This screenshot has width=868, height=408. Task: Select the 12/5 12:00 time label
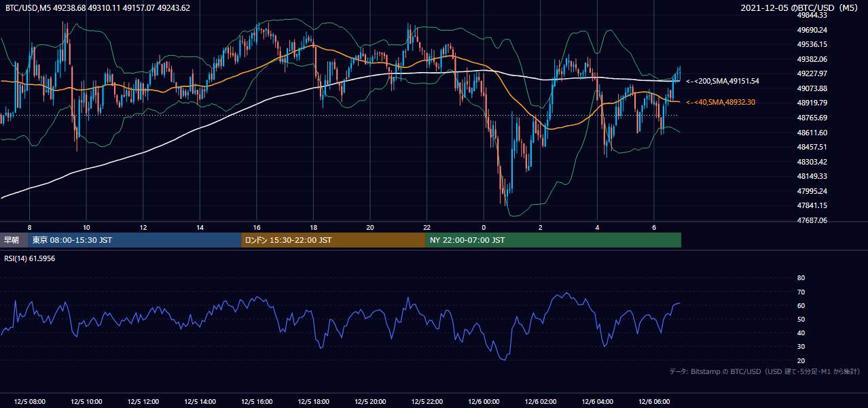(x=143, y=402)
